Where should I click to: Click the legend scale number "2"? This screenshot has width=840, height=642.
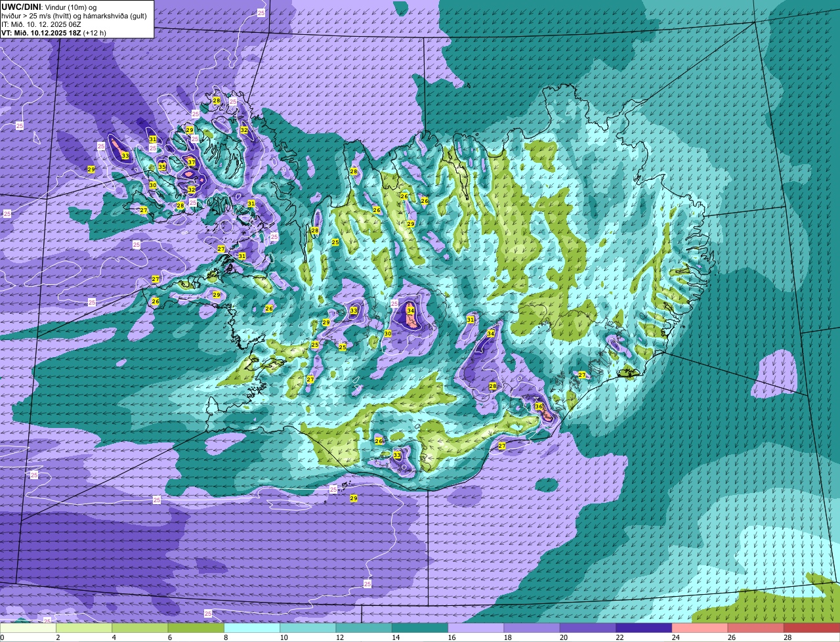[58, 637]
